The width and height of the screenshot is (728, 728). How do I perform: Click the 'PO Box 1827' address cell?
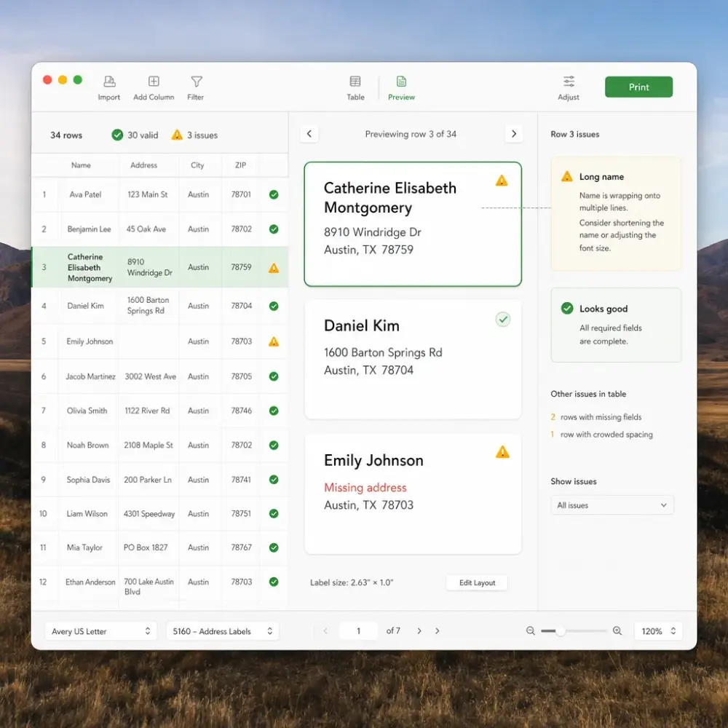146,547
